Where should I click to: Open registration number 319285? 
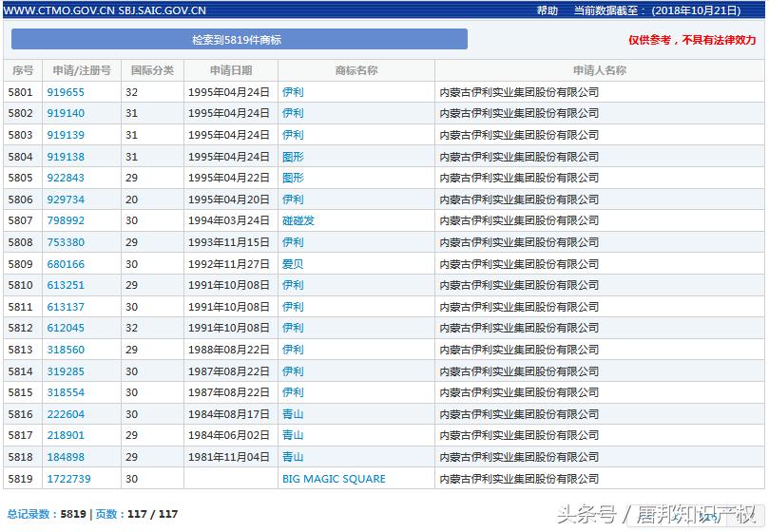pyautogui.click(x=66, y=371)
